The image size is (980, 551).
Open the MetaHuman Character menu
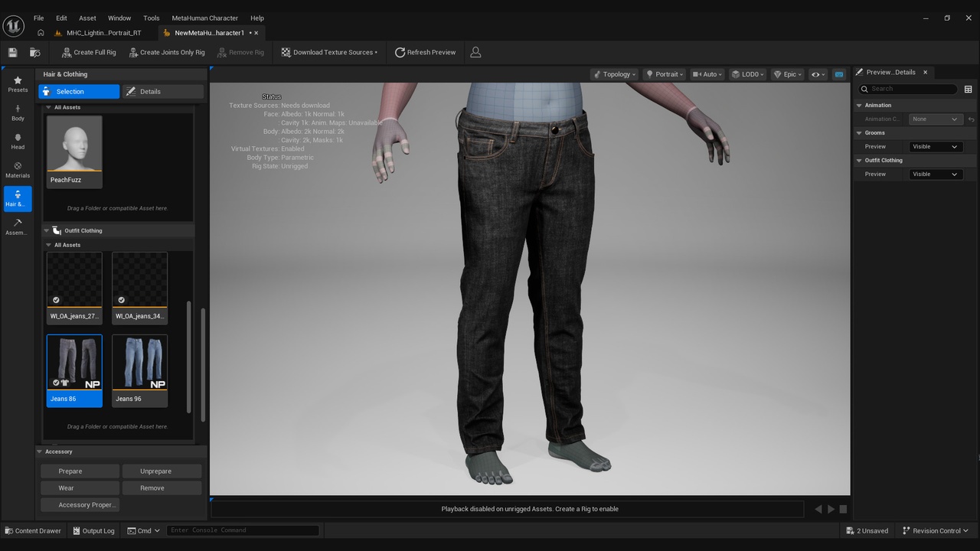click(x=204, y=18)
